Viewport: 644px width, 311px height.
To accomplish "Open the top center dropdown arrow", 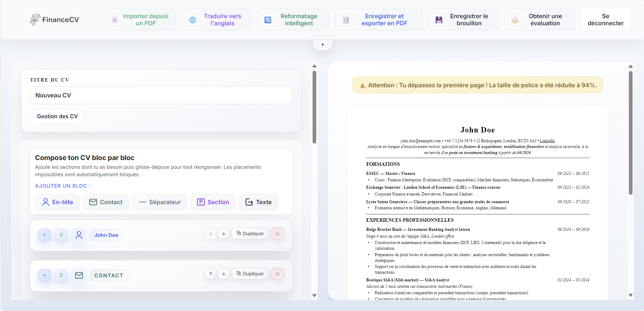I will point(323,44).
